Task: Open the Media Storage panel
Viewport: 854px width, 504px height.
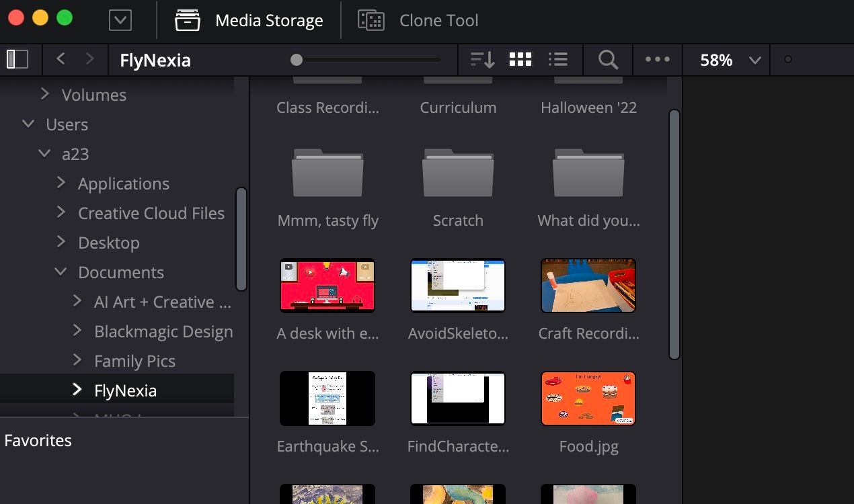Action: coord(249,20)
